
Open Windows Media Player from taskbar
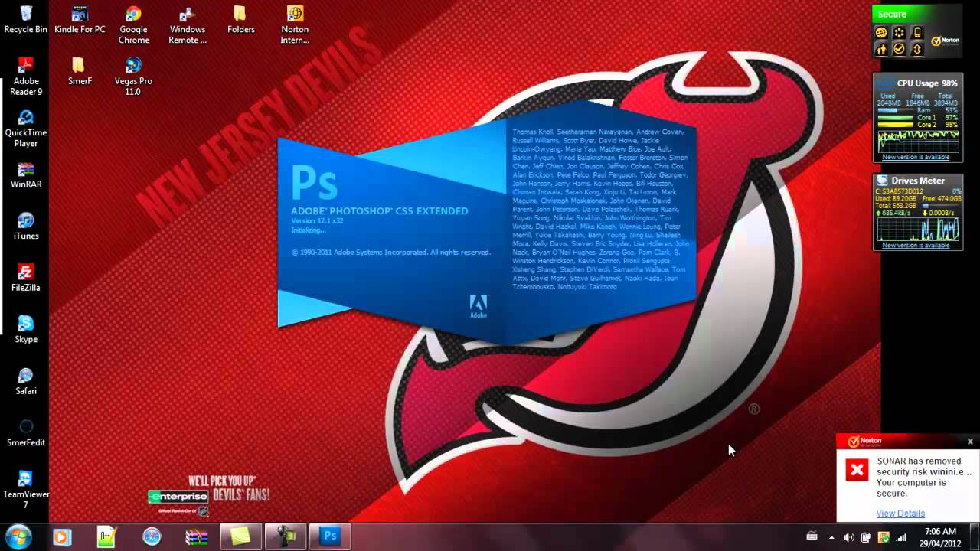tap(62, 537)
